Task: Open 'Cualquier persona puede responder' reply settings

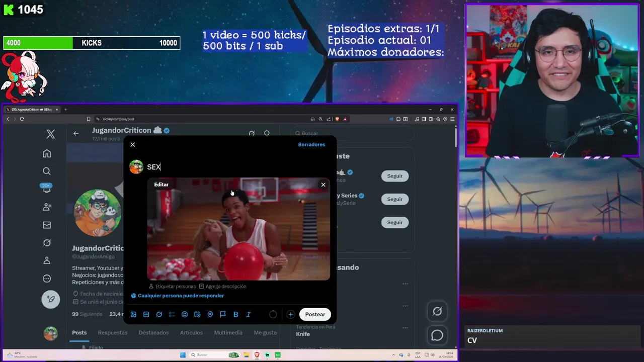Action: click(x=178, y=296)
